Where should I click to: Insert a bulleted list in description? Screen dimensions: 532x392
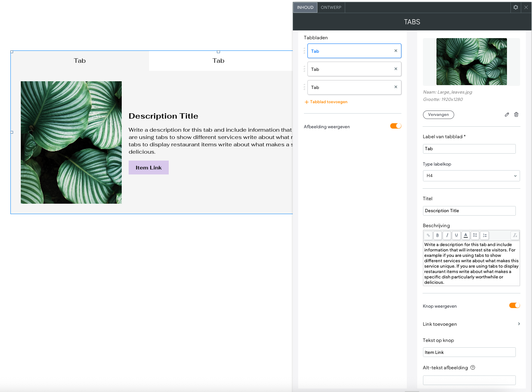475,235
